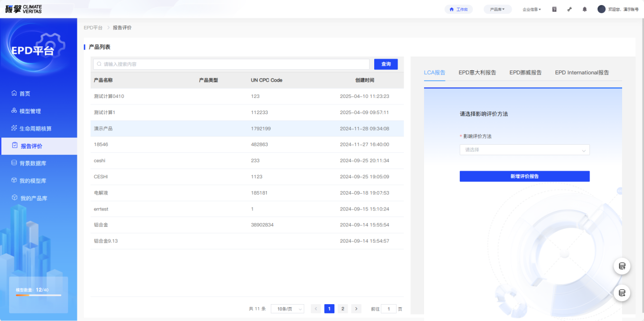The width and height of the screenshot is (644, 321).
Task: Open the help document icon in header
Action: coord(554,9)
